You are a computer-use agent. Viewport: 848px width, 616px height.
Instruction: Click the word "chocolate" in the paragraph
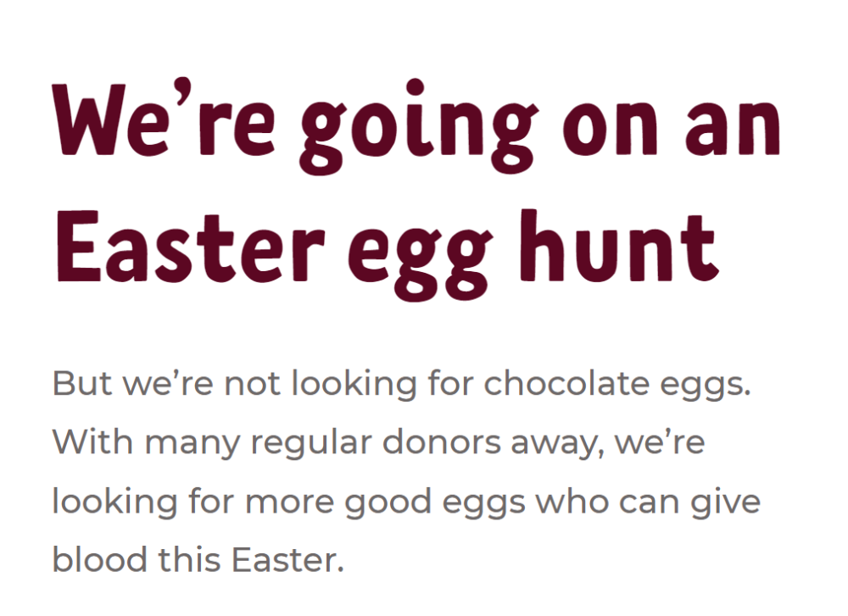(x=566, y=384)
